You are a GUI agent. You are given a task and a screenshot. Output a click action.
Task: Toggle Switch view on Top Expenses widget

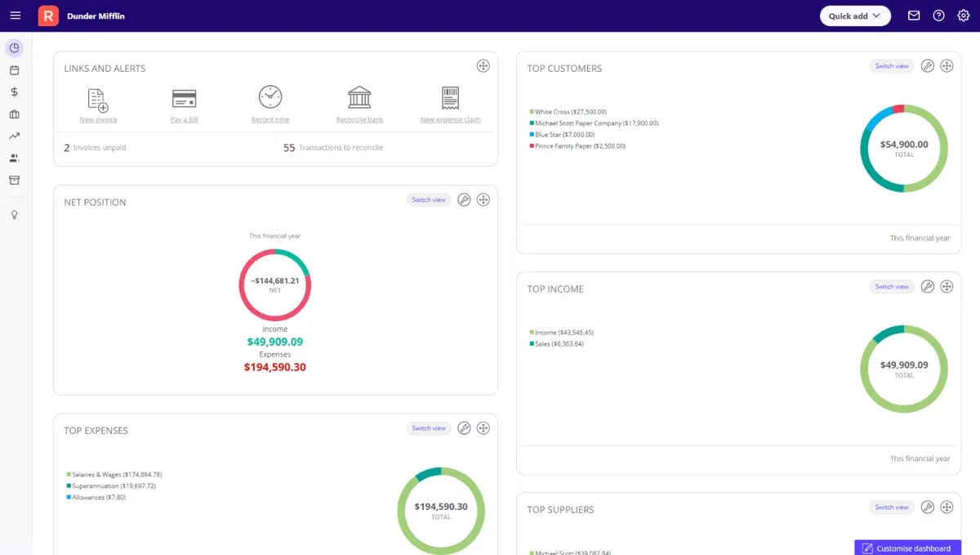click(x=429, y=428)
